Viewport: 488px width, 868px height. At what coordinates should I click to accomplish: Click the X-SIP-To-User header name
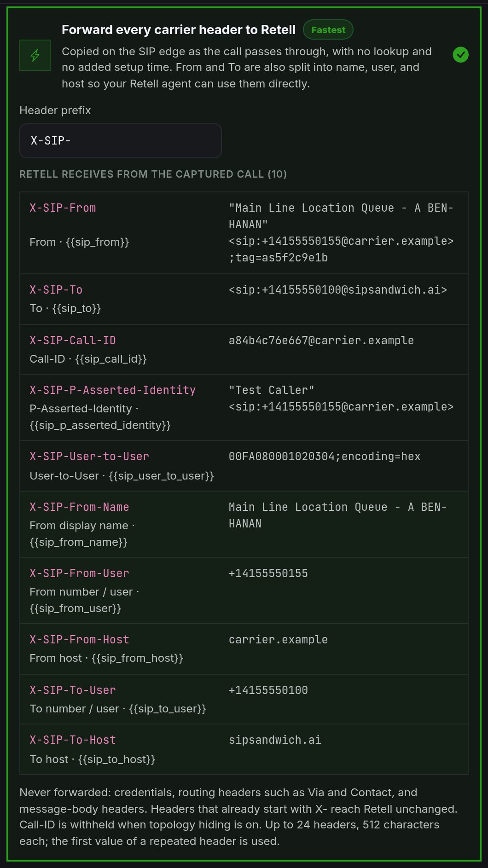click(73, 690)
